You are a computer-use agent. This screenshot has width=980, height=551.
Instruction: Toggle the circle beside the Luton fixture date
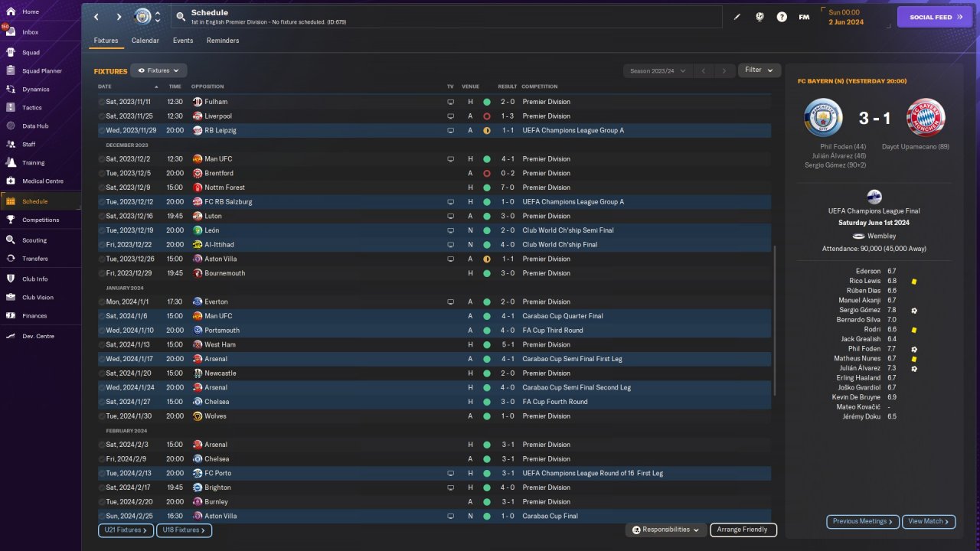point(102,217)
